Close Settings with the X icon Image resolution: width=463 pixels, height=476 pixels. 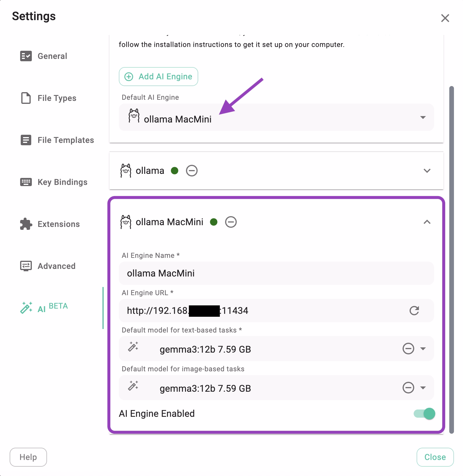(445, 18)
